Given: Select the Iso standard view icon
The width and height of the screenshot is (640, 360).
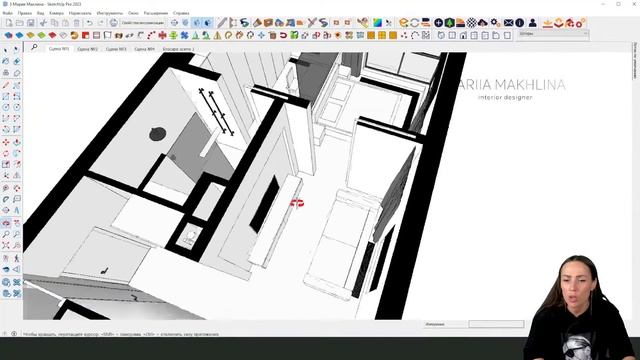Looking at the screenshot, I should 441,36.
